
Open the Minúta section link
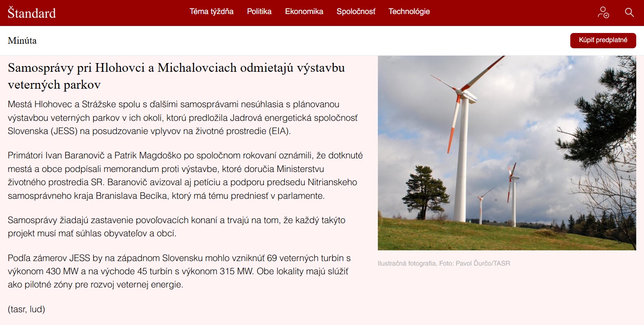pyautogui.click(x=23, y=40)
